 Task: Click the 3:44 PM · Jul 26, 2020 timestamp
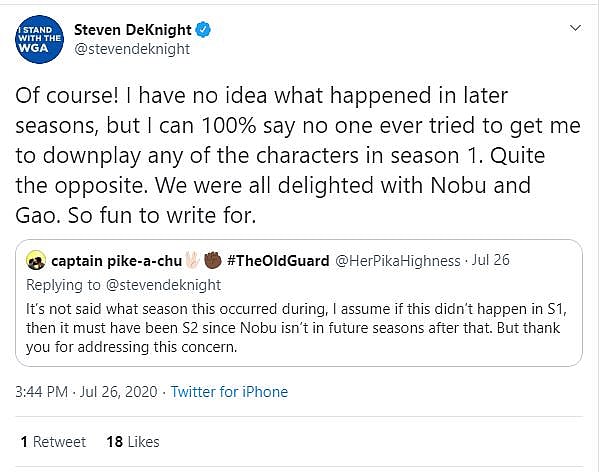(86, 392)
